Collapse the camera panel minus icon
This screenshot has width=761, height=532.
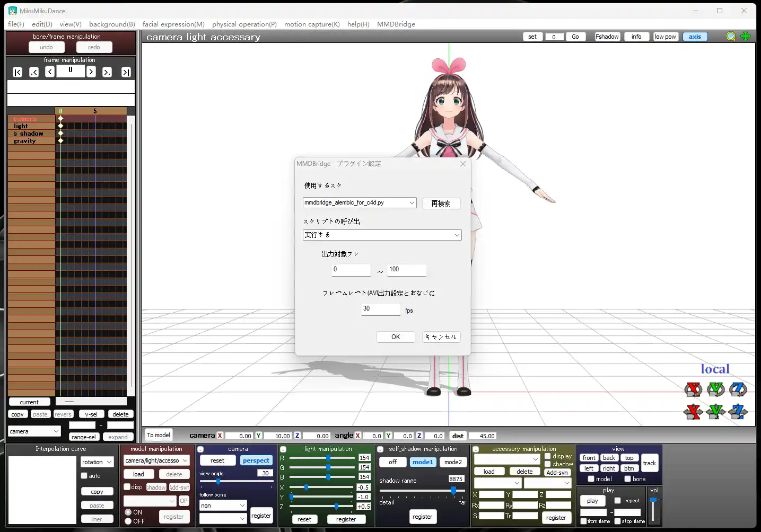coord(200,449)
